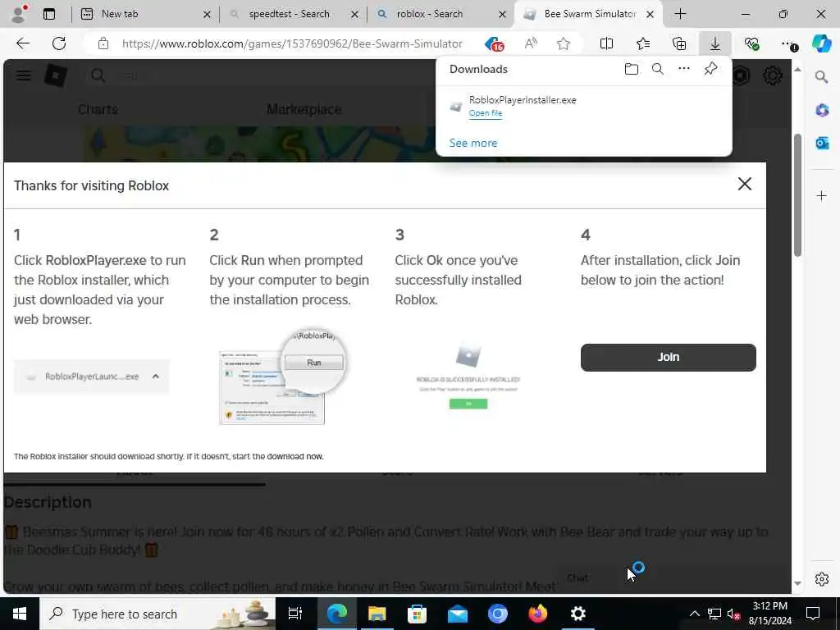Viewport: 840px width, 630px height.
Task: Open Microsoft Store from the taskbar
Action: coord(417,614)
